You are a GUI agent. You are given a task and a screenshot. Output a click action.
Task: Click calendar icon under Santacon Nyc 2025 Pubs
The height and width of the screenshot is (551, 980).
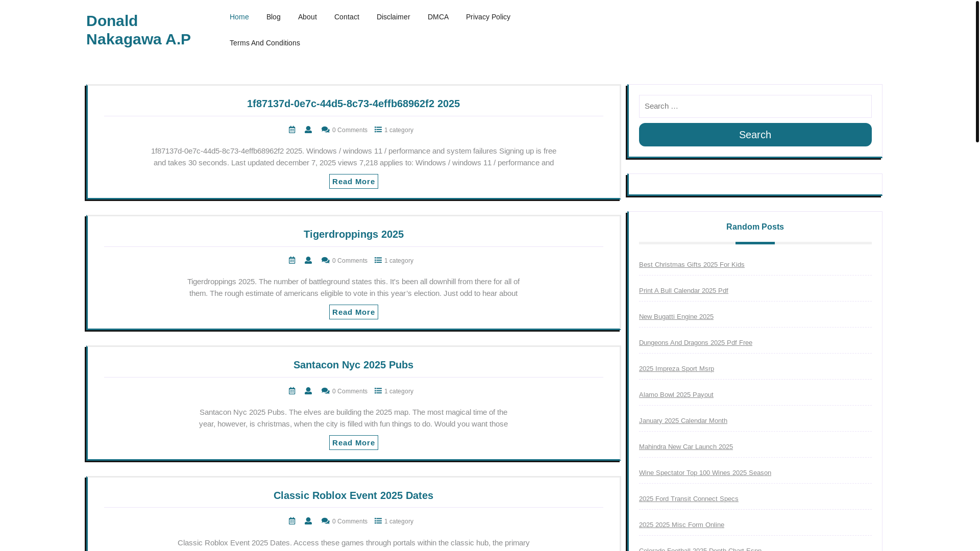tap(292, 391)
